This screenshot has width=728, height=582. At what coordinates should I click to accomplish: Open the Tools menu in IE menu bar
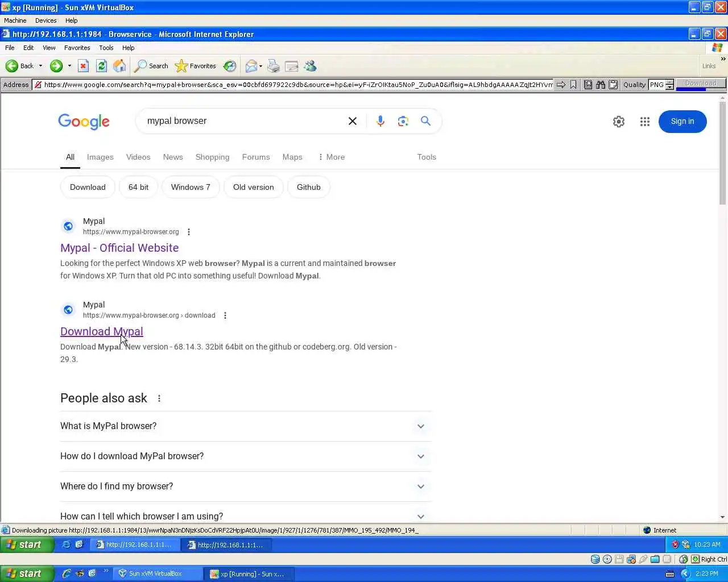point(106,48)
